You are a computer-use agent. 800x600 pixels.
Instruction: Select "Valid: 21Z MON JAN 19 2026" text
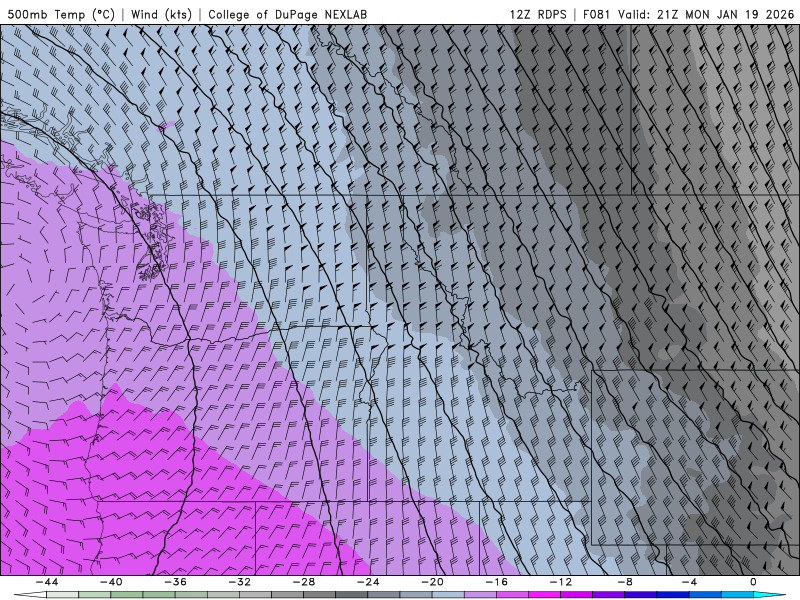coord(706,14)
